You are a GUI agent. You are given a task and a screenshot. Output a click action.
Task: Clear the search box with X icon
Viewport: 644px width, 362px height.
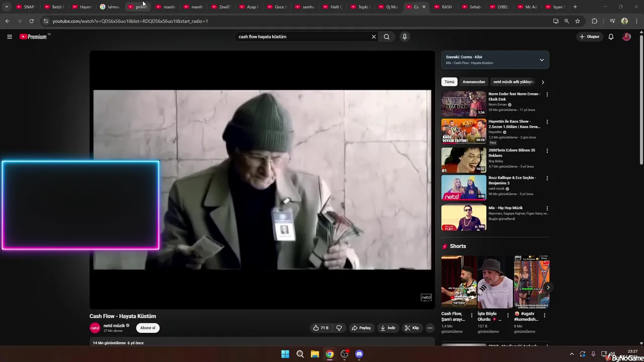[374, 37]
